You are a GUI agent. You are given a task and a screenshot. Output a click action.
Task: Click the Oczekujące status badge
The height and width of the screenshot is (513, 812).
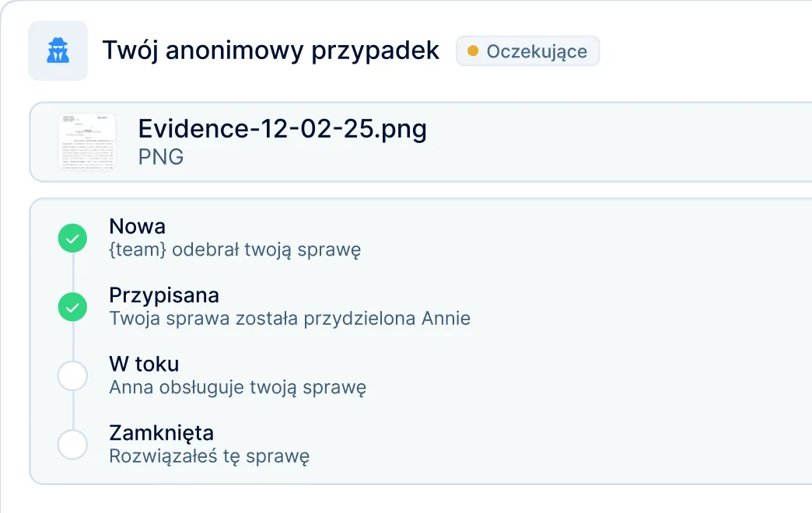point(527,51)
